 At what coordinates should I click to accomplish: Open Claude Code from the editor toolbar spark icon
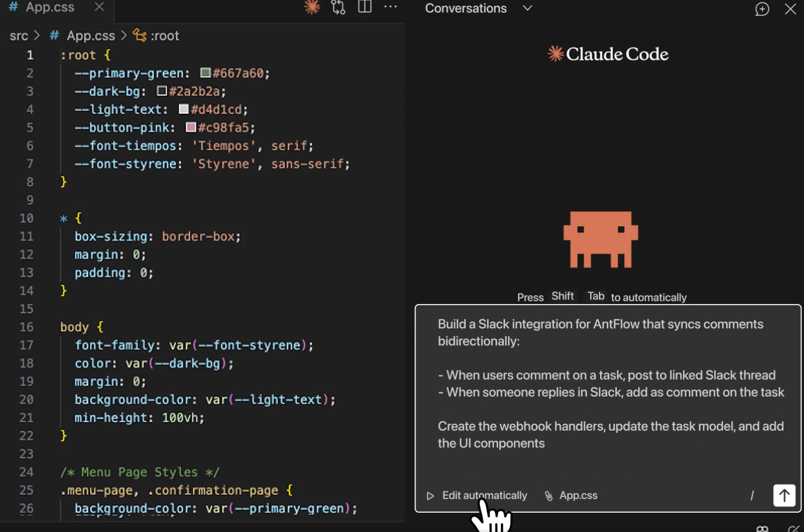312,7
